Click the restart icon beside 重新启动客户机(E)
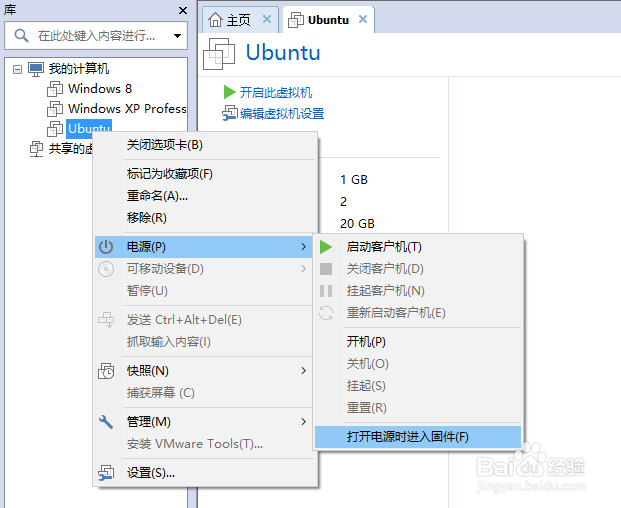 pyautogui.click(x=326, y=313)
